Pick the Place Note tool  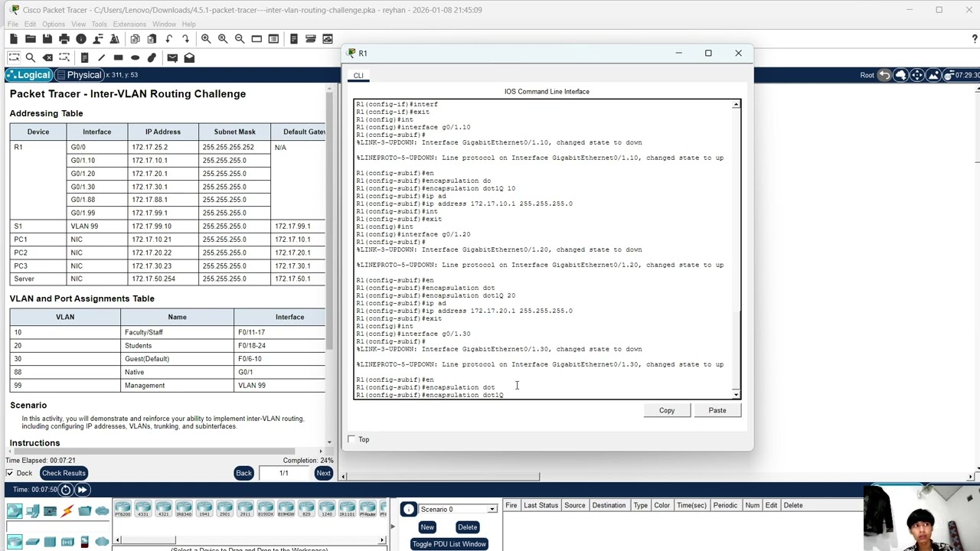84,57
